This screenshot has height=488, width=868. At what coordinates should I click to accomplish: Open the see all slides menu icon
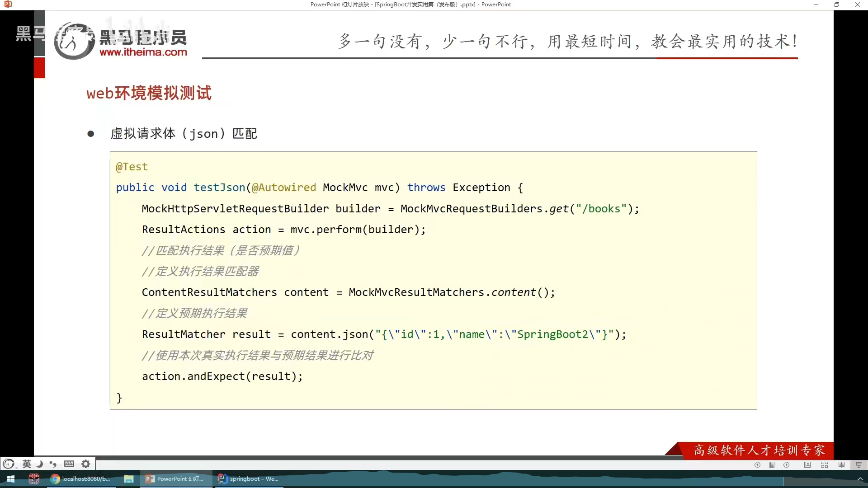(772, 465)
